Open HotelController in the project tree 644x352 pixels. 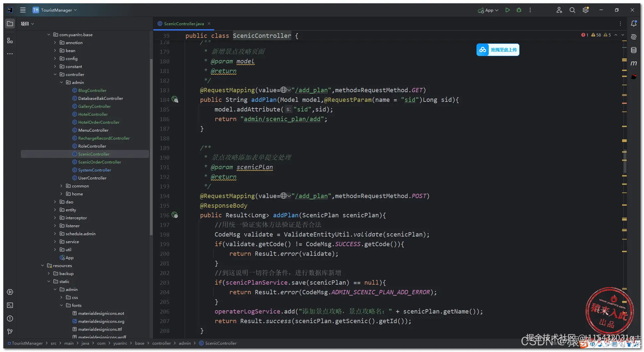93,114
